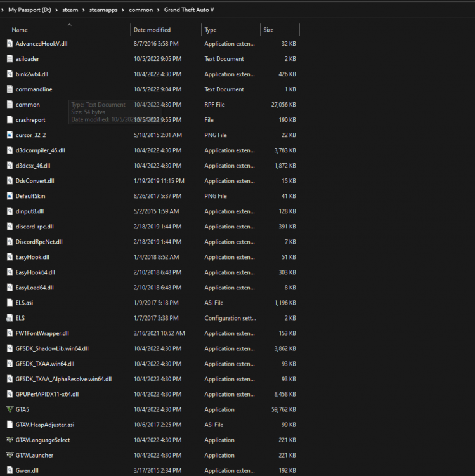Open chevron before My Passport breadcrumb
Viewport: 475px width, 476px height.
[x=3, y=10]
